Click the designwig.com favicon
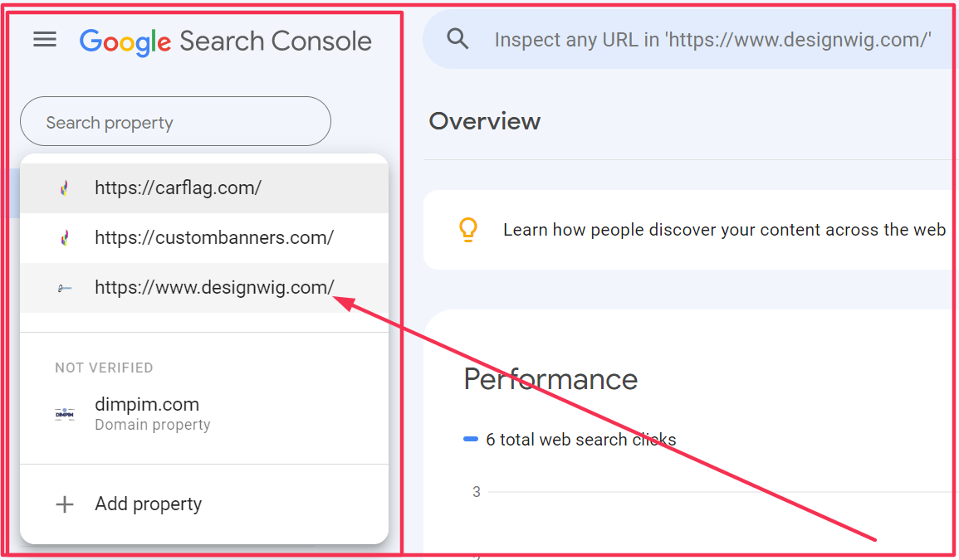 [64, 288]
